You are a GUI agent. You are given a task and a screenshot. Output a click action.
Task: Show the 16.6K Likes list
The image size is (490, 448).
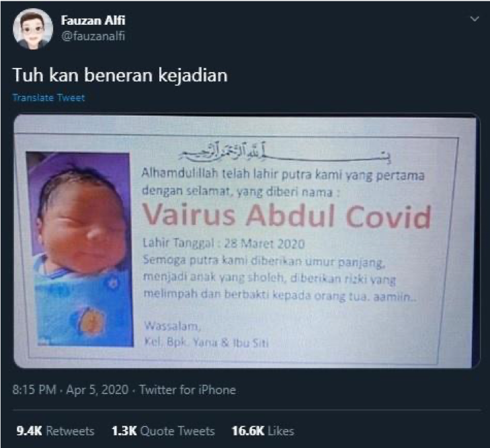coord(263,431)
